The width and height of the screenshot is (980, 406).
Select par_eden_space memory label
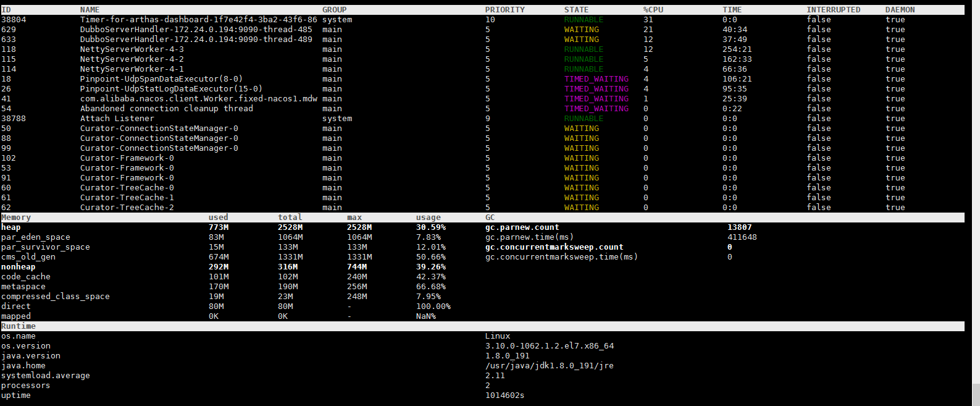click(x=35, y=237)
